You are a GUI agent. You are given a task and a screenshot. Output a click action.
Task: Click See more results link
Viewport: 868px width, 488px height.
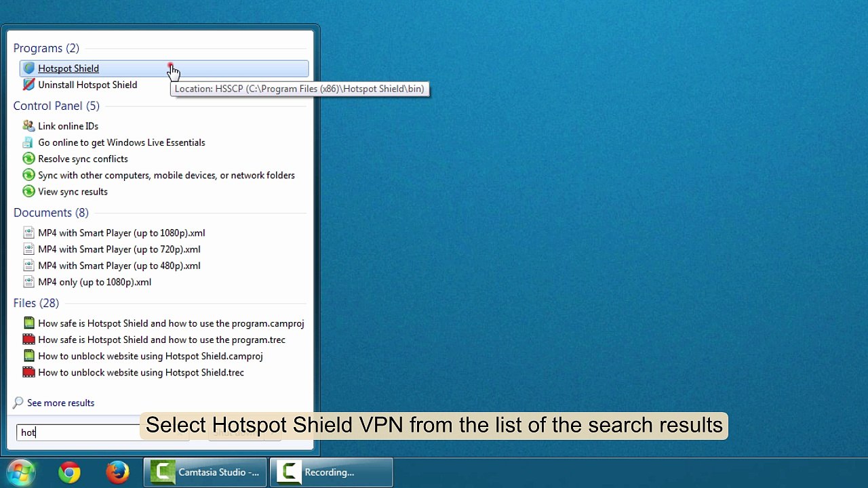[60, 403]
